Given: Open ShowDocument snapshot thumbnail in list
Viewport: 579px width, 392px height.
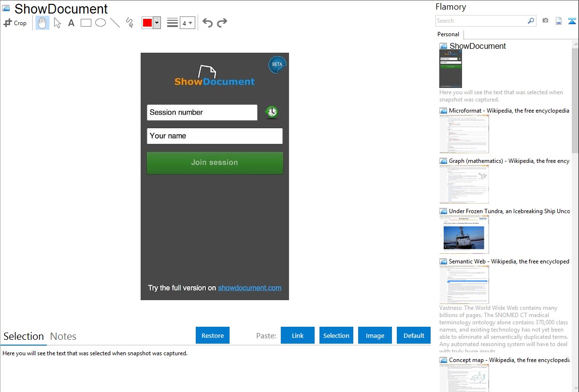Looking at the screenshot, I should coord(450,69).
